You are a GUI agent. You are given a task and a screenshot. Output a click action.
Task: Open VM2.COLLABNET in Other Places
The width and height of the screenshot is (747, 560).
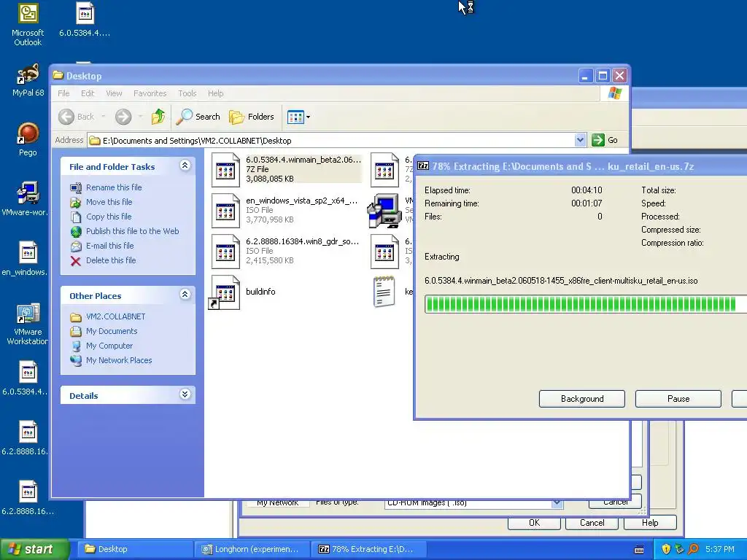point(115,316)
